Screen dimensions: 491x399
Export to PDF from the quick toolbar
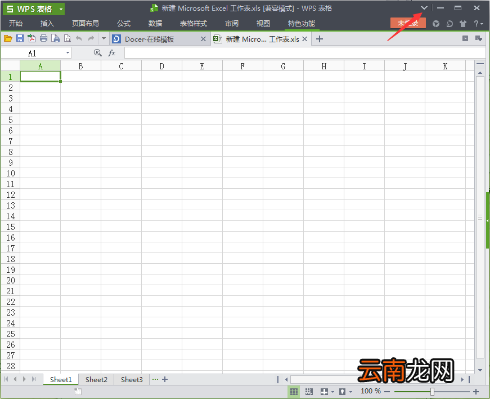pyautogui.click(x=32, y=39)
